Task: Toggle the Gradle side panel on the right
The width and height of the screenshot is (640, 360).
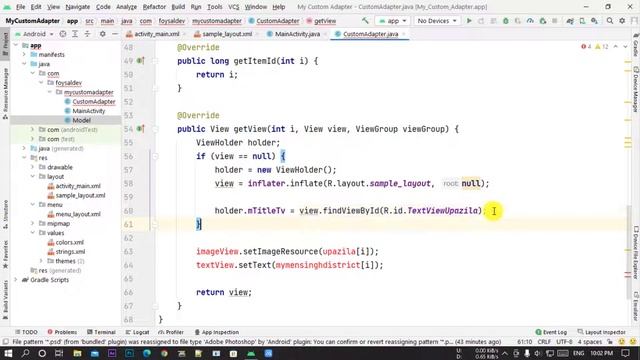Action: 635,46
